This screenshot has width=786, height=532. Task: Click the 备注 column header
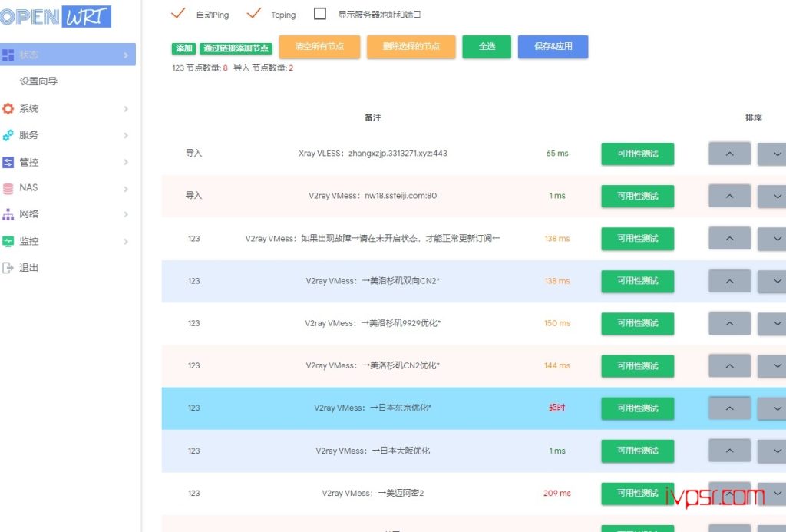click(372, 117)
